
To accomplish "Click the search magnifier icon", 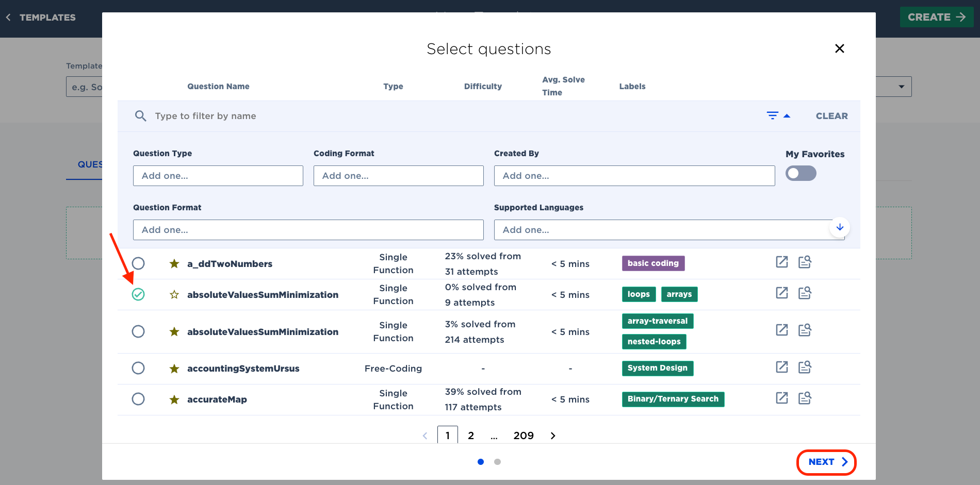I will coord(140,116).
